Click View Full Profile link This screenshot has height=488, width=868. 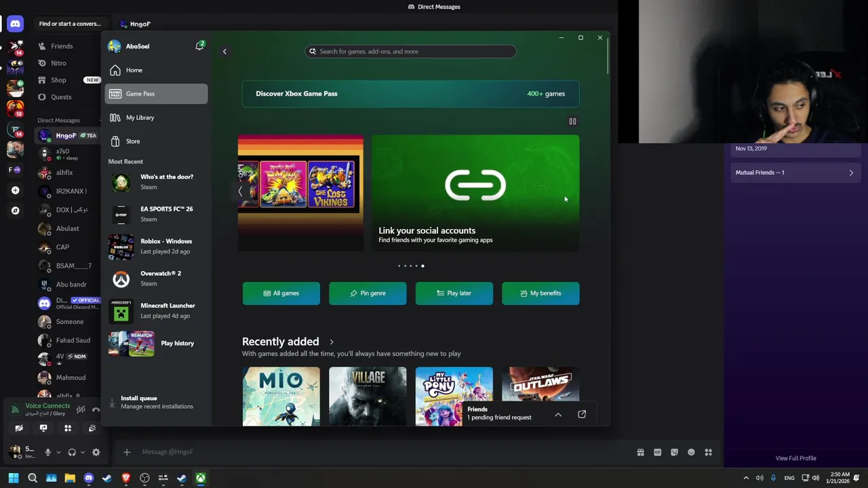pyautogui.click(x=795, y=458)
